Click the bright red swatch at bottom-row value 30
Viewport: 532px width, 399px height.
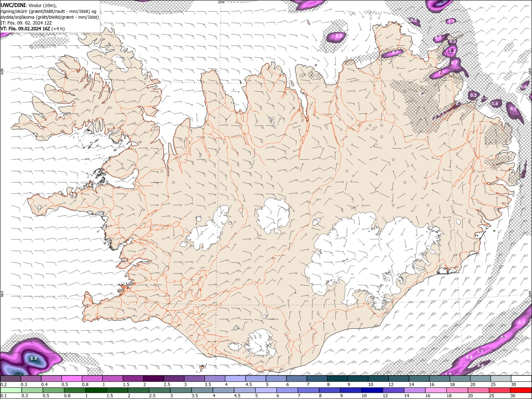click(x=520, y=390)
